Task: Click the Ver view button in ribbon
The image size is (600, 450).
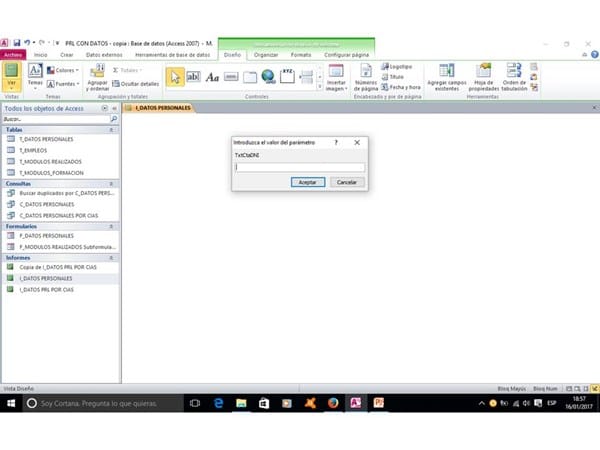Action: [x=11, y=77]
